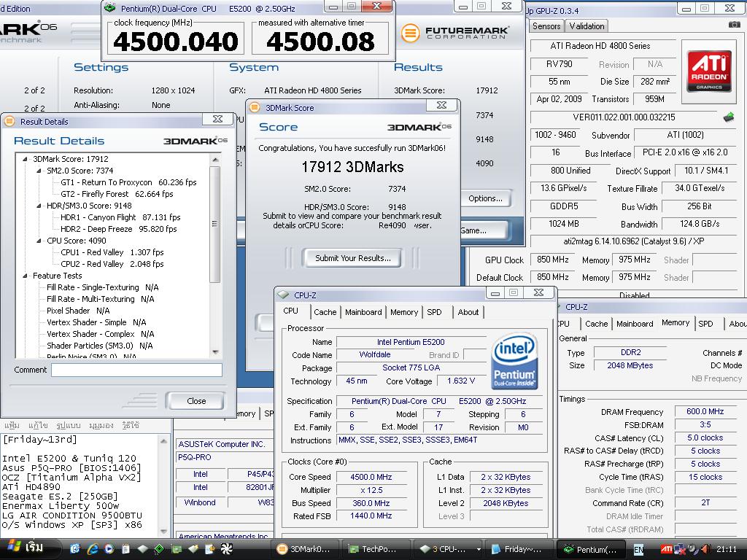Switch to Pentium(... taskbar button
The width and height of the screenshot is (747, 560).
click(x=591, y=549)
